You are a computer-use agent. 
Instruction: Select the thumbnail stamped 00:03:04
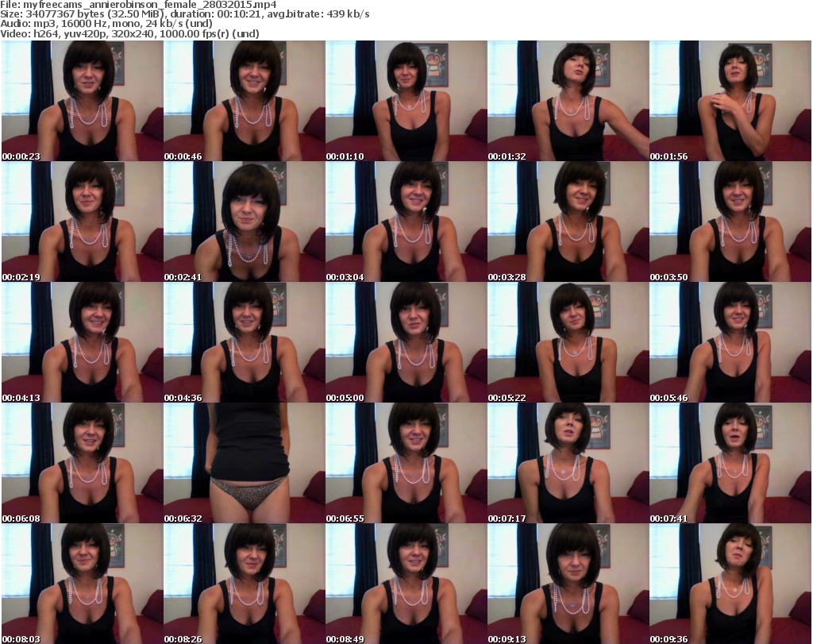point(406,222)
